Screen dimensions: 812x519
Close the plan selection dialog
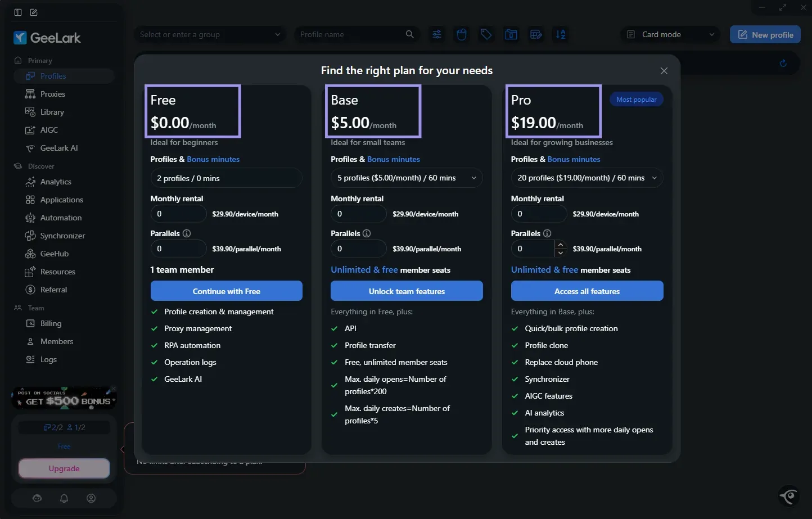click(664, 71)
